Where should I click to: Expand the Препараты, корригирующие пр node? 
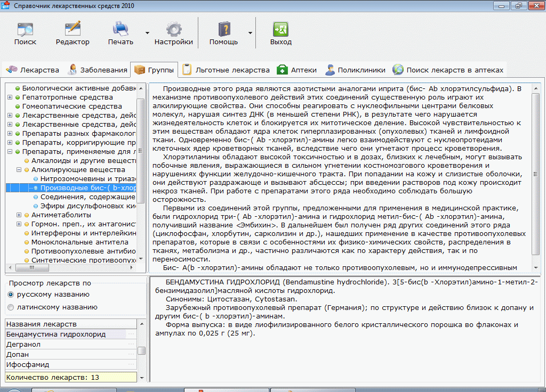[10, 143]
